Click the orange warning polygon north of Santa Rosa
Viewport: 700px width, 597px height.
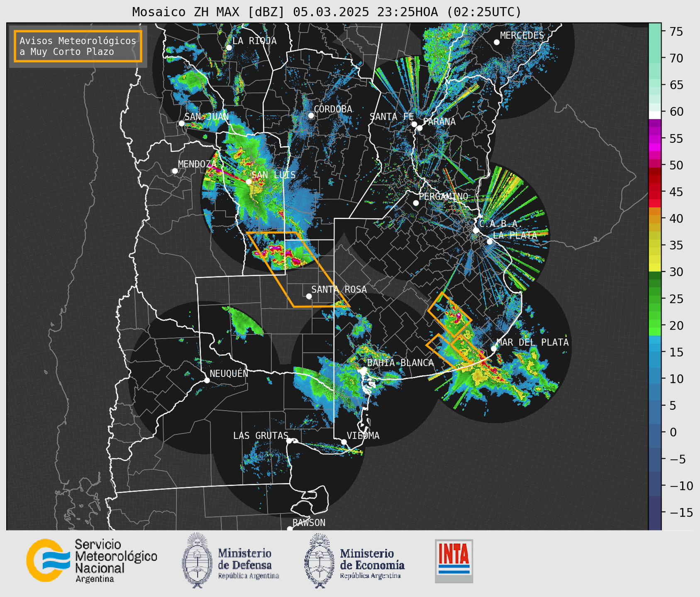pos(299,269)
